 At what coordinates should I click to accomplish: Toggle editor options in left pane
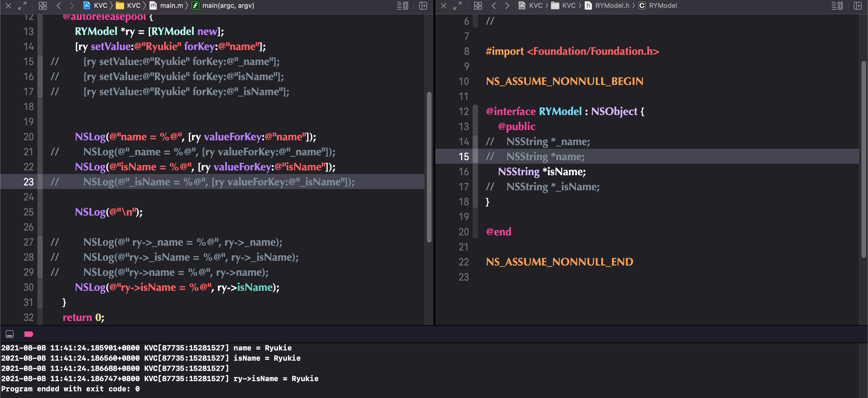tap(402, 6)
